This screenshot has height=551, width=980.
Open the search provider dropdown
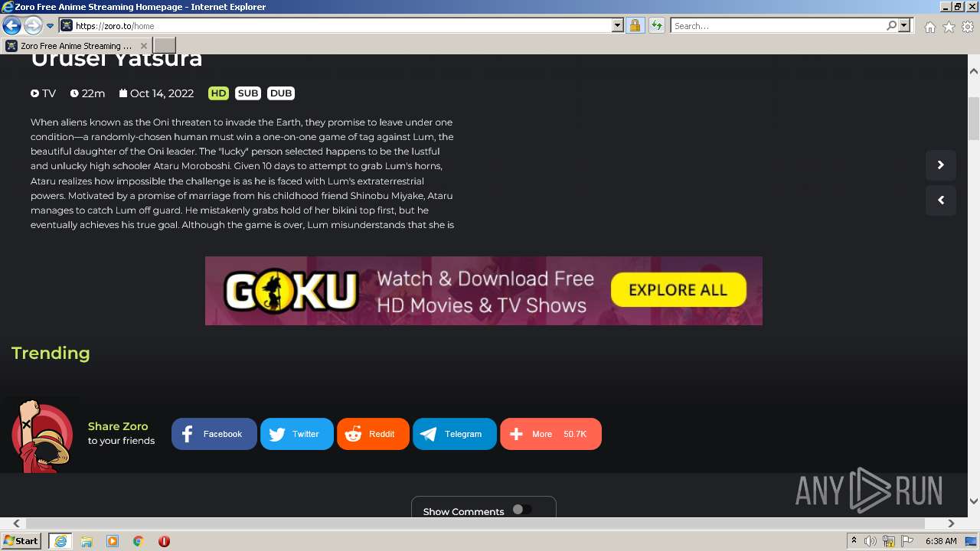(904, 25)
